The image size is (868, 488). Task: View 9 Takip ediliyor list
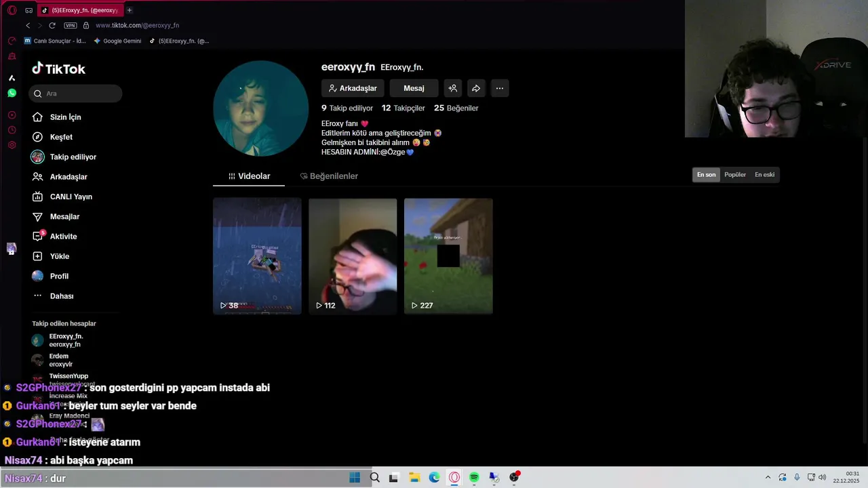[347, 108]
